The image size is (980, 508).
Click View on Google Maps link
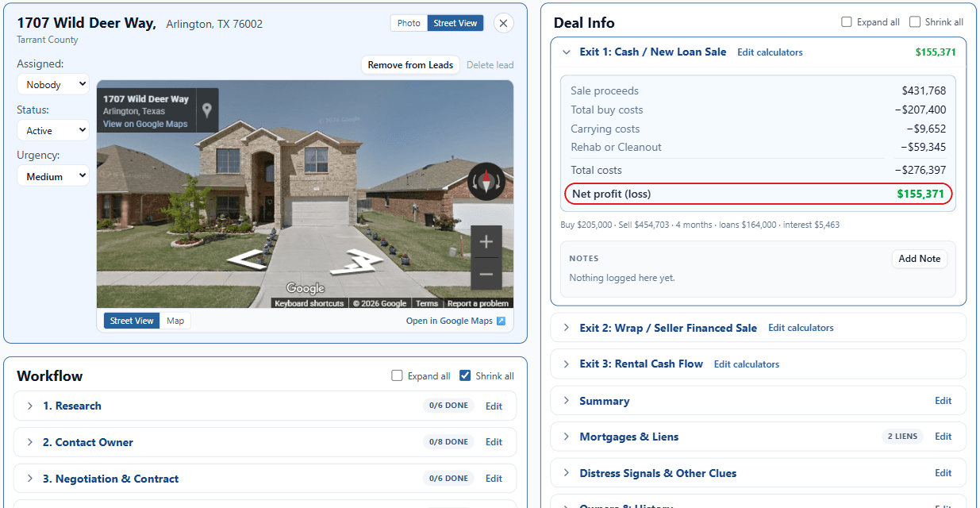click(145, 124)
